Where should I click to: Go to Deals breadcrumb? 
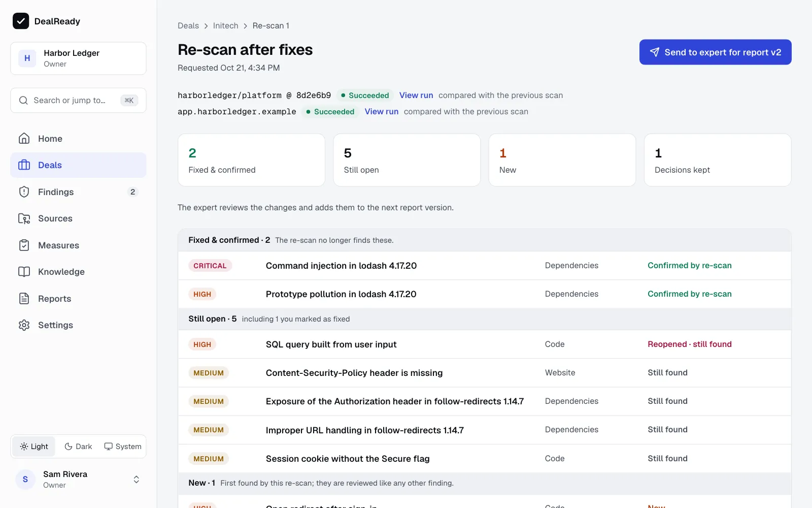(x=188, y=25)
